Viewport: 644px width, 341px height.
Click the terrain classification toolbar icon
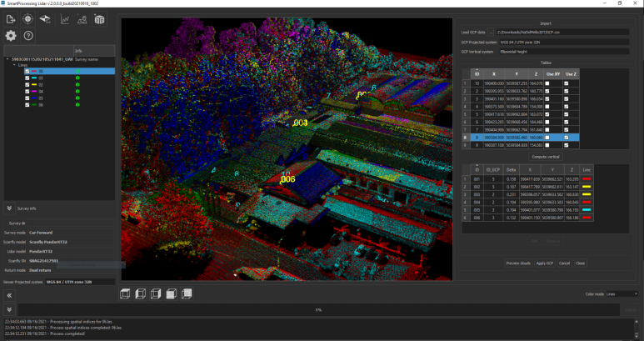(82, 19)
